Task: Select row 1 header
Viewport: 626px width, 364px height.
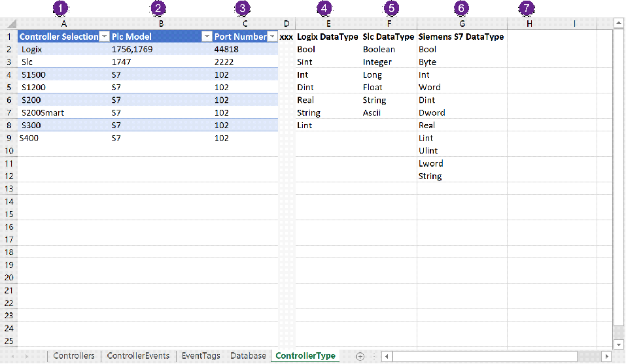Action: point(9,37)
